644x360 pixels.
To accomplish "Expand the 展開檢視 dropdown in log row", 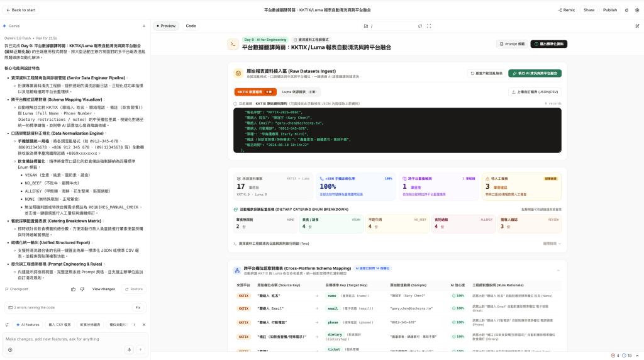I will click(552, 244).
